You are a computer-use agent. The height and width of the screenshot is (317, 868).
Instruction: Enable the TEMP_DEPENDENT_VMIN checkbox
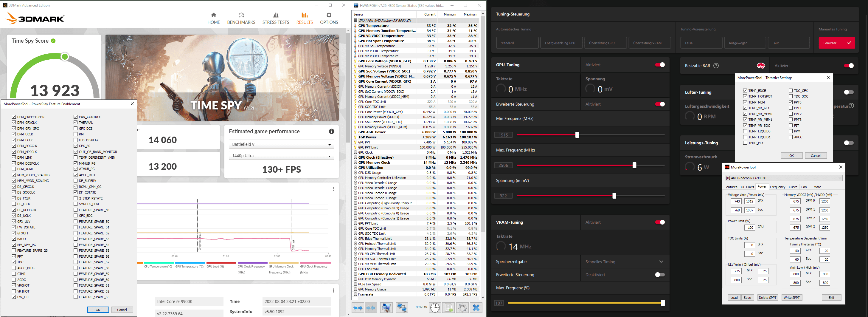coord(75,157)
